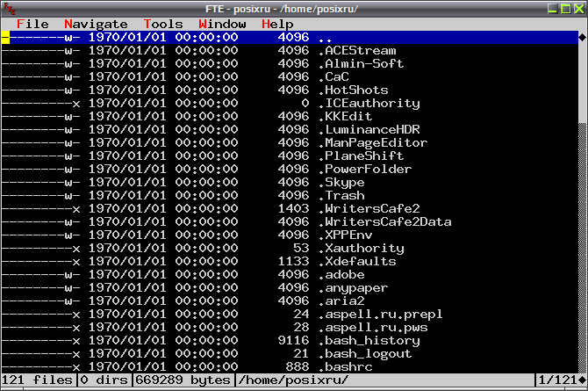Select the .ACEStream directory
588x391 pixels.
point(290,50)
